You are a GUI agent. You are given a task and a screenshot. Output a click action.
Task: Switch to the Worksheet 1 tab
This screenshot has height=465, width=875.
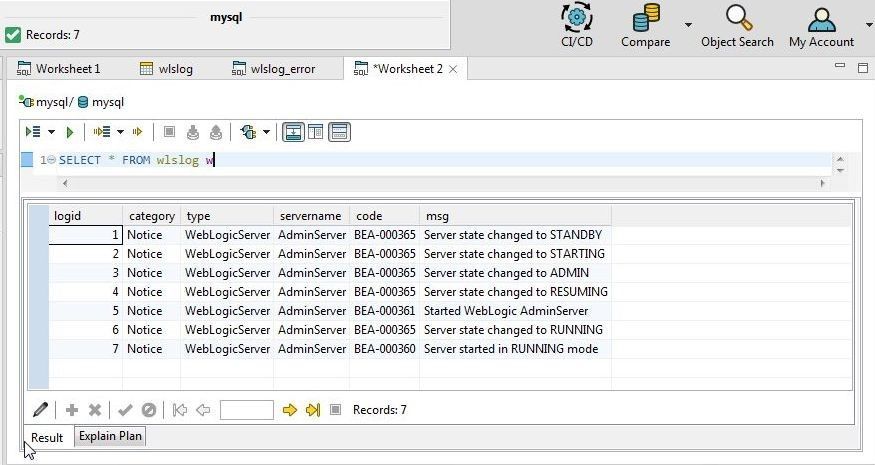tap(59, 69)
